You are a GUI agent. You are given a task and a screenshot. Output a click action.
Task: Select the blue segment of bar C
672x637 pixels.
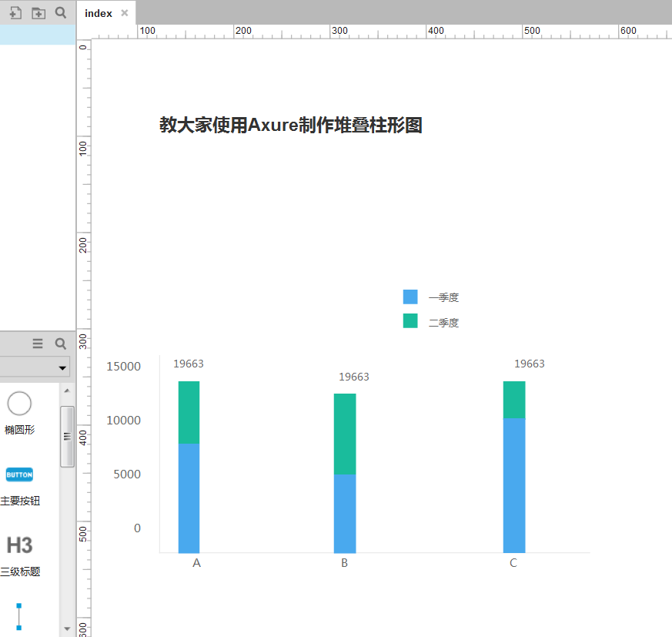(514, 485)
